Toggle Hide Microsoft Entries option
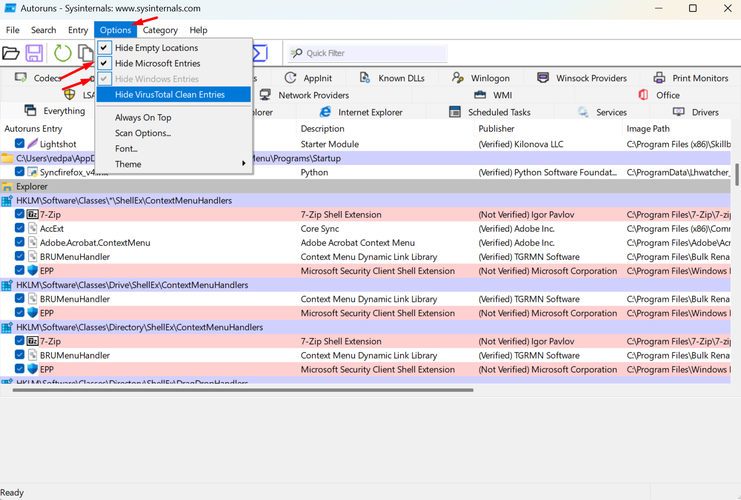The width and height of the screenshot is (741, 500). pos(157,63)
